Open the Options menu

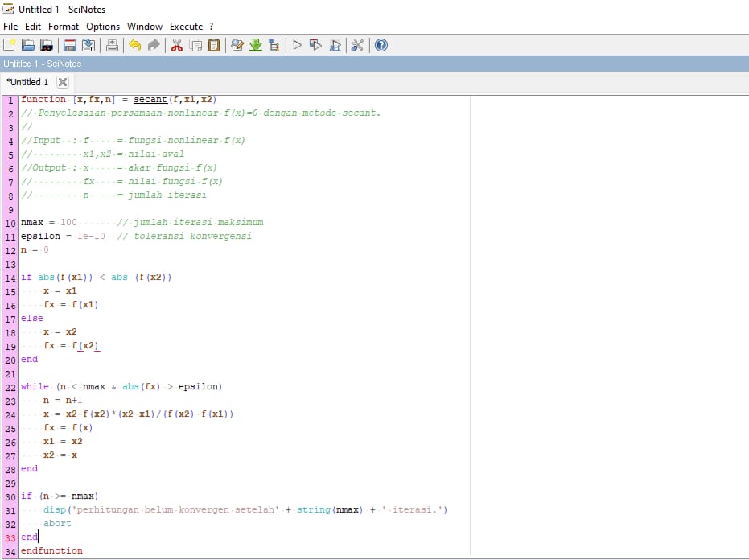pos(103,27)
